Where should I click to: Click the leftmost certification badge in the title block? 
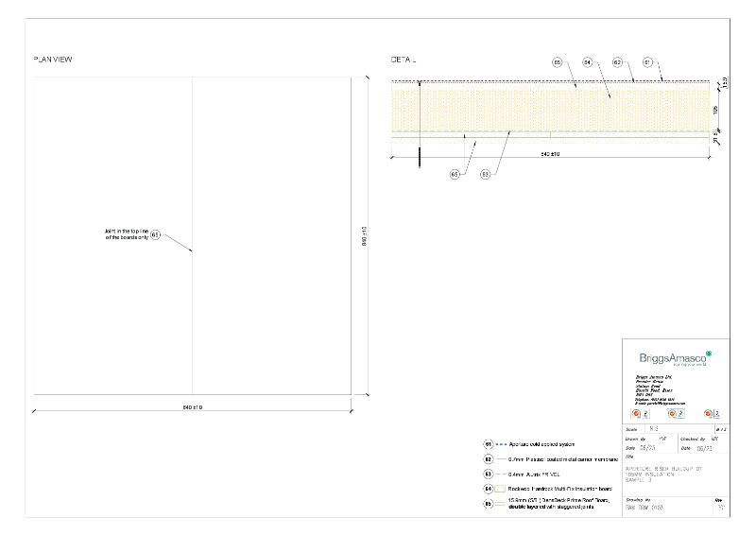coord(641,413)
